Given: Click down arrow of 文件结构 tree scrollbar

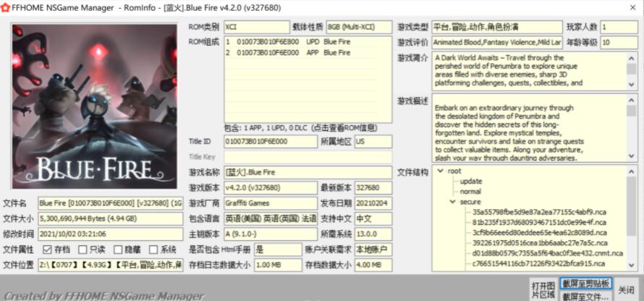Looking at the screenshot, I should click(x=631, y=266).
